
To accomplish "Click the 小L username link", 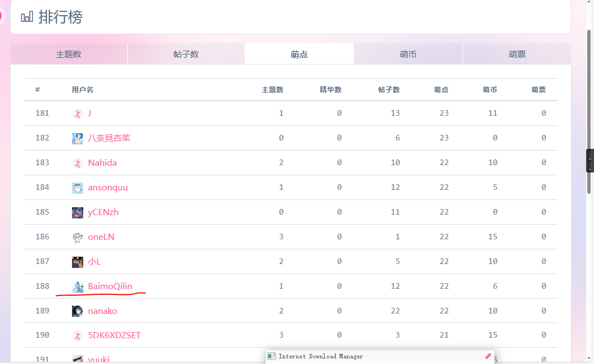I will (x=94, y=262).
